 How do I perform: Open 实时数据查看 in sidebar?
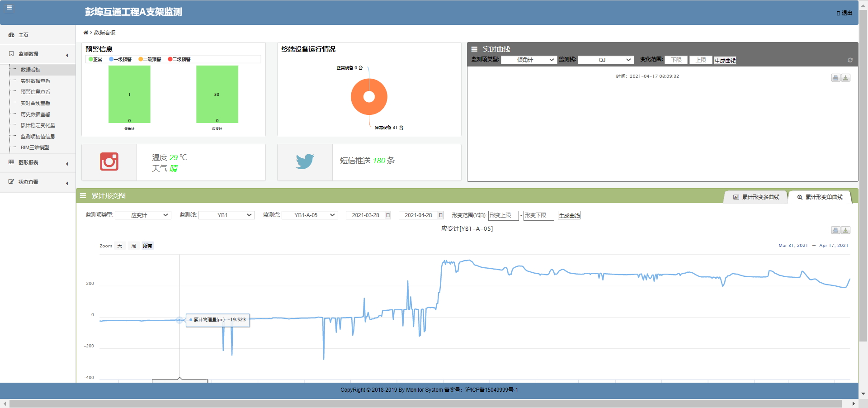pos(35,81)
